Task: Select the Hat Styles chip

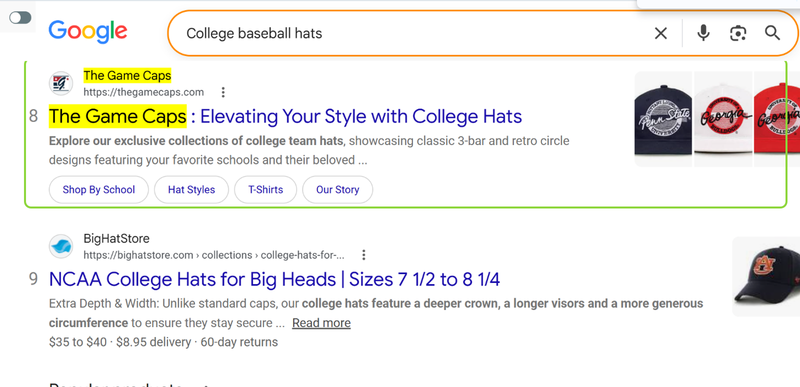Action: (x=191, y=190)
